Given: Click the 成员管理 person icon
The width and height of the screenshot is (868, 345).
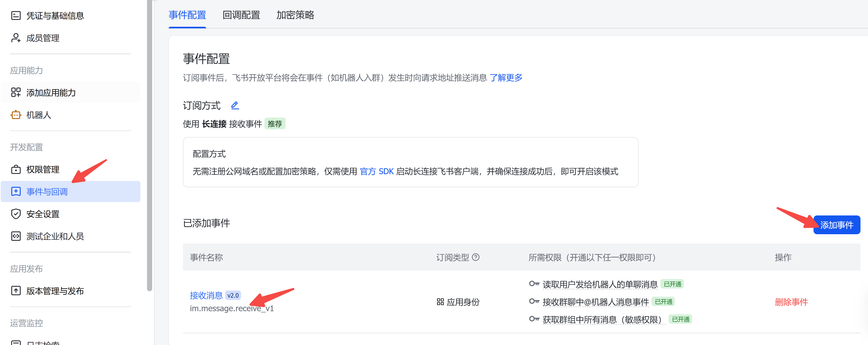Looking at the screenshot, I should (16, 38).
